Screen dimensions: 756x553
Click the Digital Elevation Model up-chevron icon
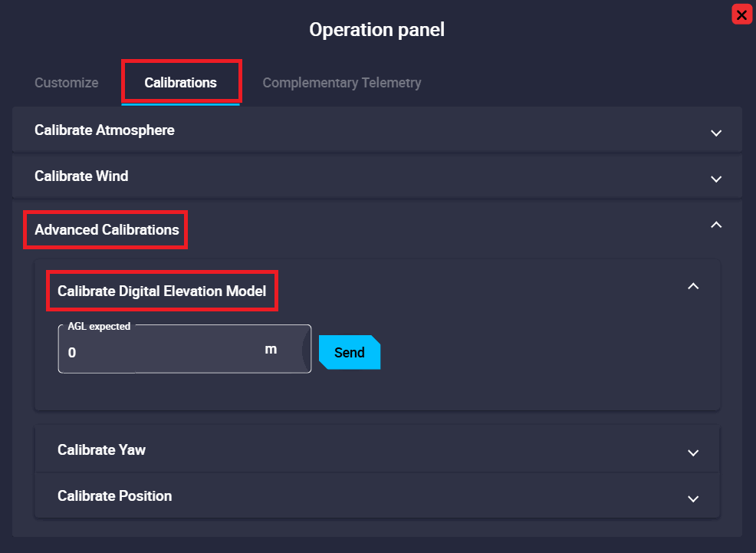pyautogui.click(x=693, y=286)
